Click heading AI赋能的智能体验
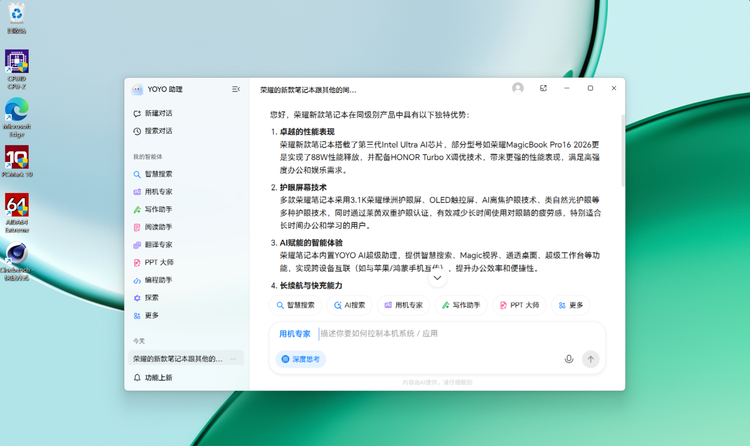 click(x=311, y=243)
